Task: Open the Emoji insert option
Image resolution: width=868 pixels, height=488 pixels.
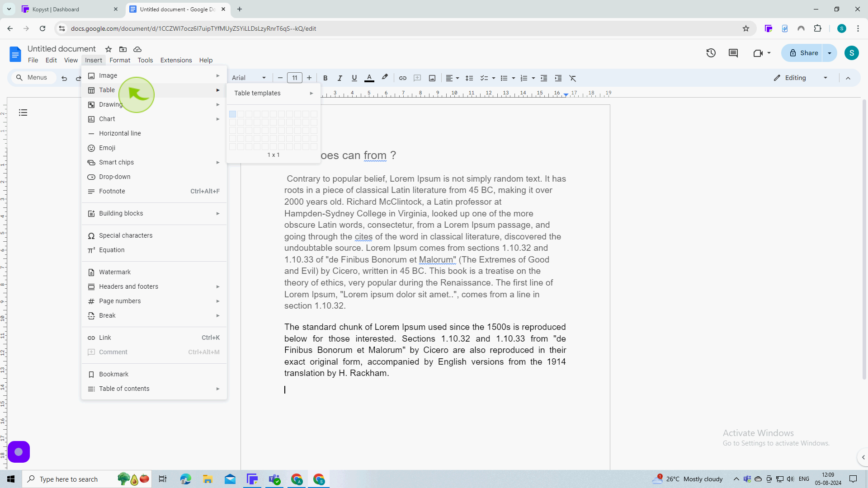Action: coord(107,148)
